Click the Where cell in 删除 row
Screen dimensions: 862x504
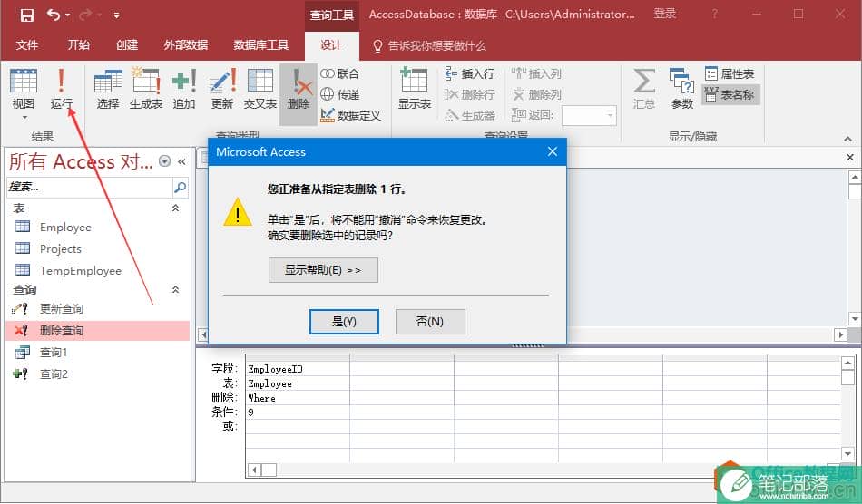[x=298, y=398]
